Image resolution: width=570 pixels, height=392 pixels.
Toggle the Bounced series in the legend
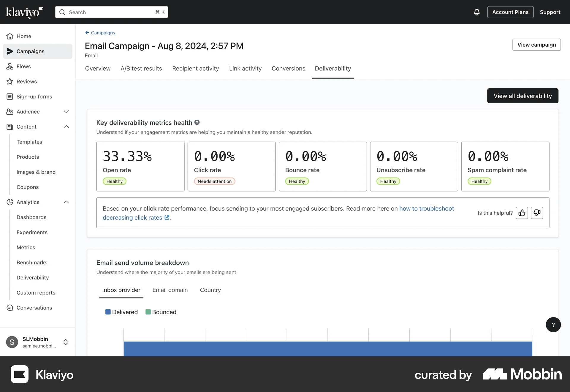pos(161,312)
